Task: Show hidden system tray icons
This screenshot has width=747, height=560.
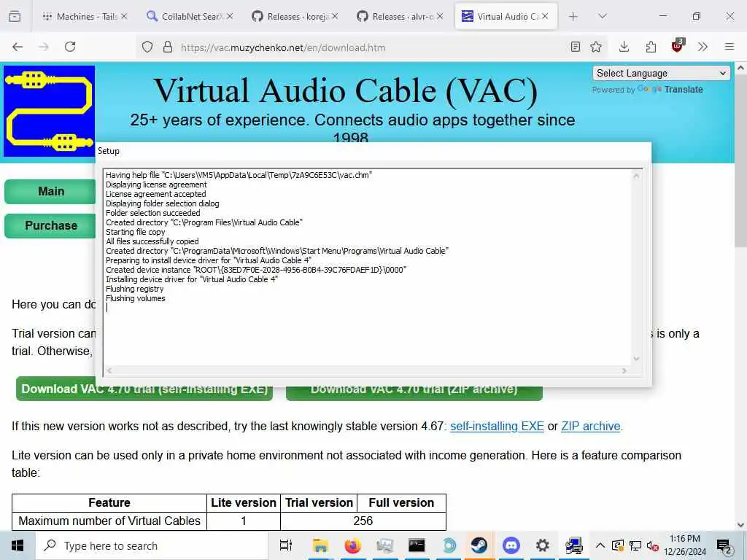Action: point(600,545)
